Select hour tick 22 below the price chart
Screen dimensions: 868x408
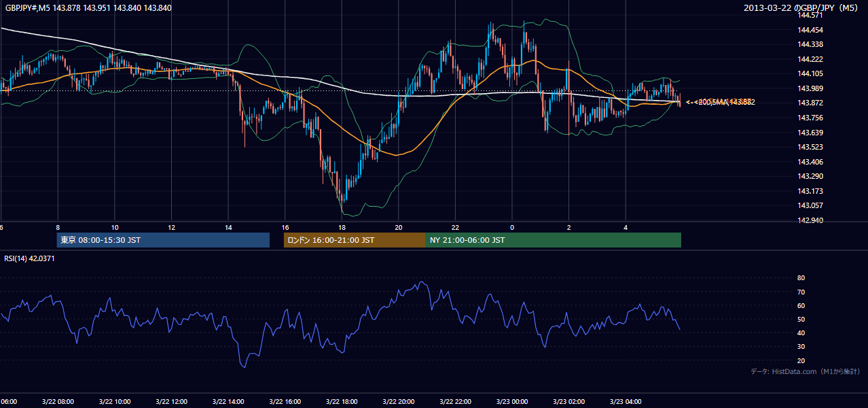455,228
